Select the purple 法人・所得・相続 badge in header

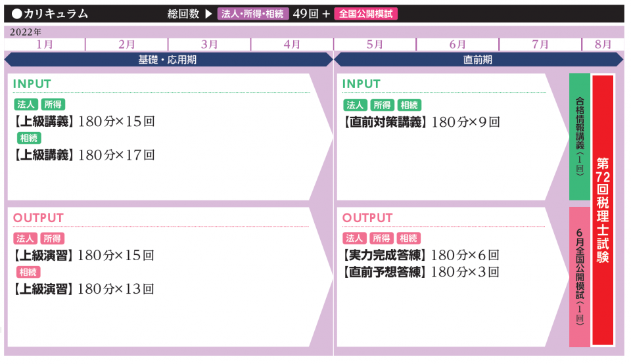pyautogui.click(x=253, y=14)
